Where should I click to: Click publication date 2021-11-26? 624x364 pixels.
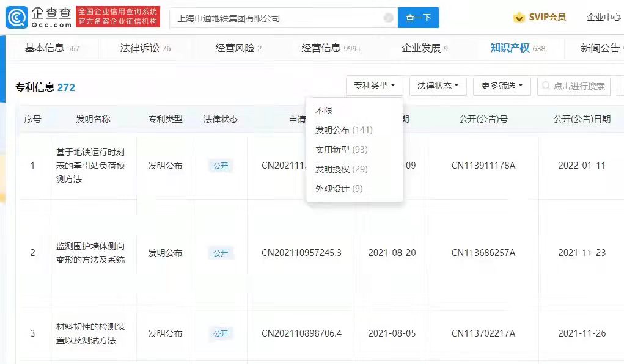582,333
